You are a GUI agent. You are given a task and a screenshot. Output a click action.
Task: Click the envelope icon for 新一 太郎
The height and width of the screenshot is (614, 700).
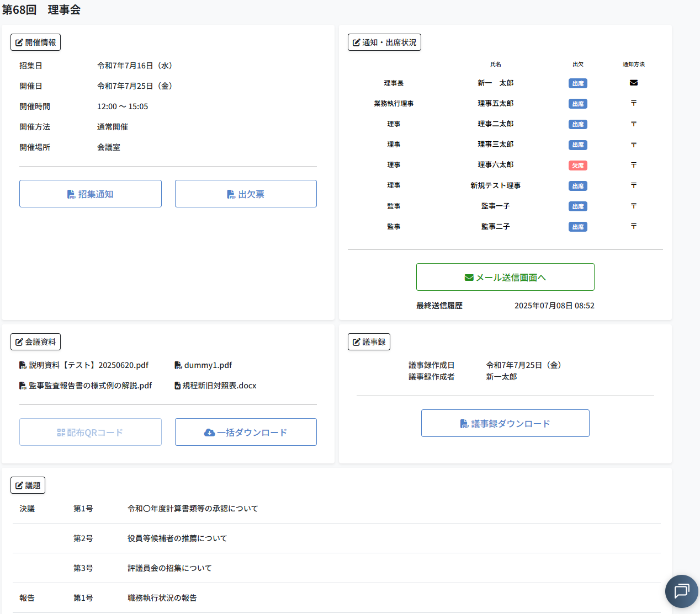pos(633,83)
